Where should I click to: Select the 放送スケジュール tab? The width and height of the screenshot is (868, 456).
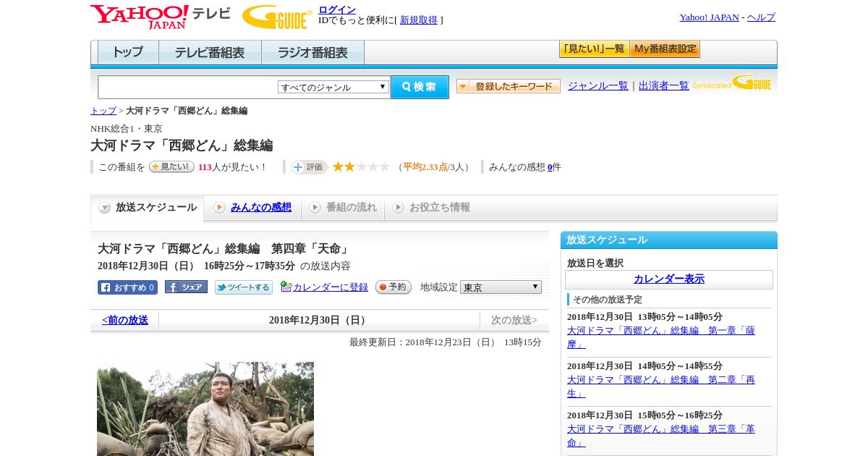coord(147,208)
